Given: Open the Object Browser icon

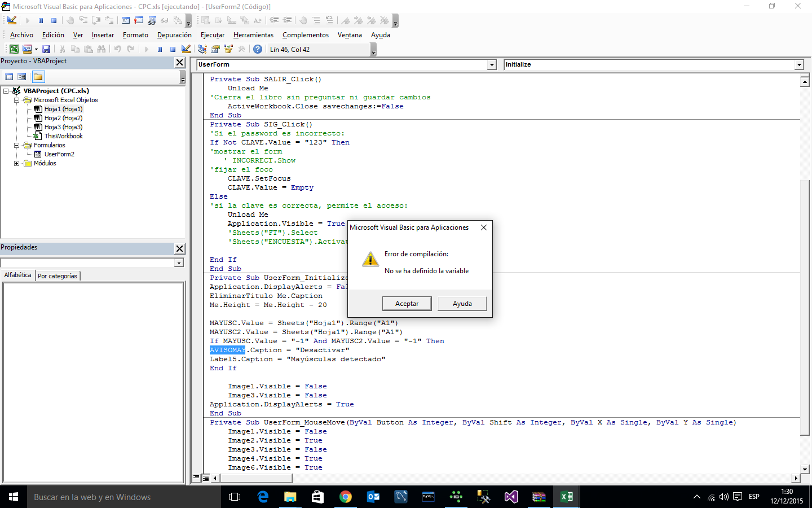Looking at the screenshot, I should [x=228, y=49].
